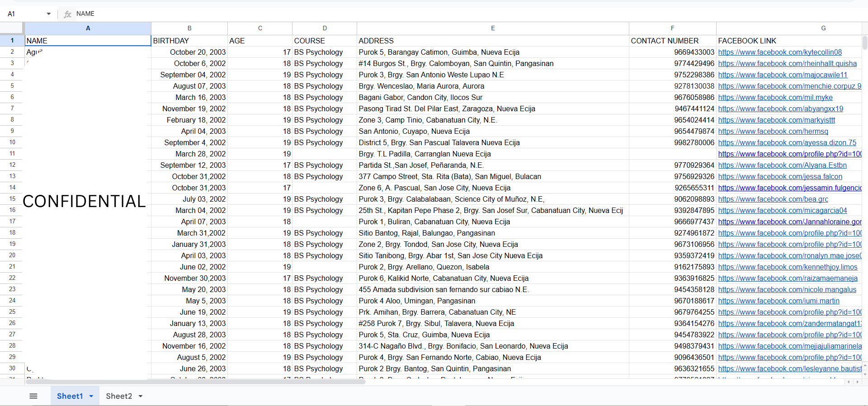Select address cell Purok 4 Aloo, Umingan
The height and width of the screenshot is (406, 868).
493,301
